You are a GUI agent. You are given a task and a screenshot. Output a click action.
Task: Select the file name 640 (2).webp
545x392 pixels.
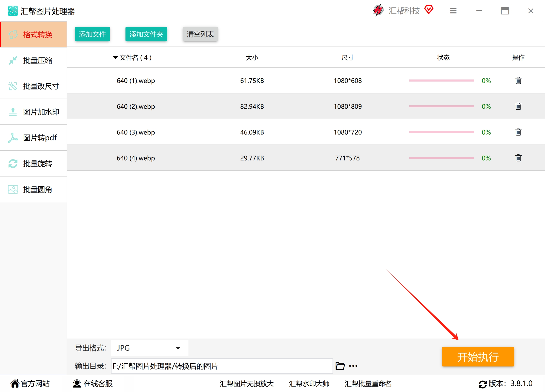pyautogui.click(x=136, y=107)
